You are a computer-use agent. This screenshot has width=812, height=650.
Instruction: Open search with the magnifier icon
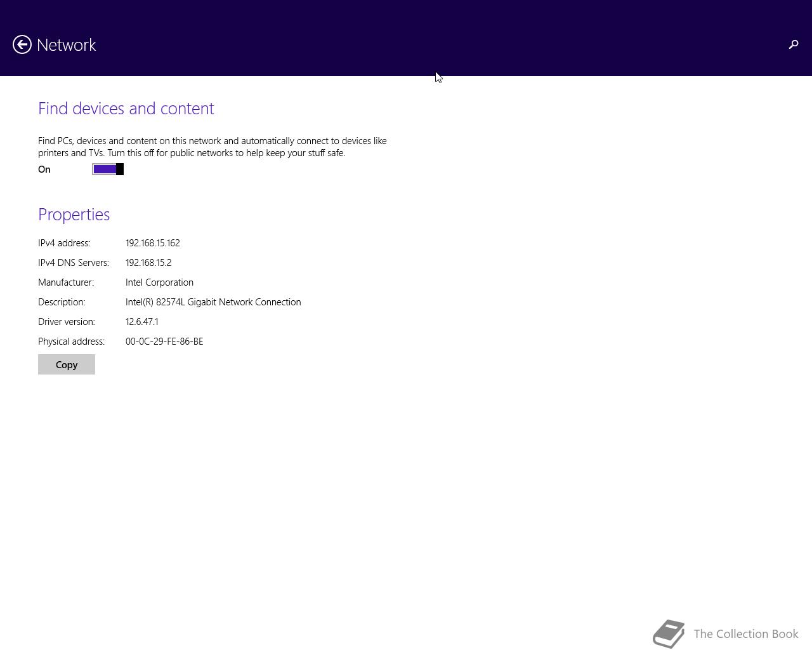793,44
